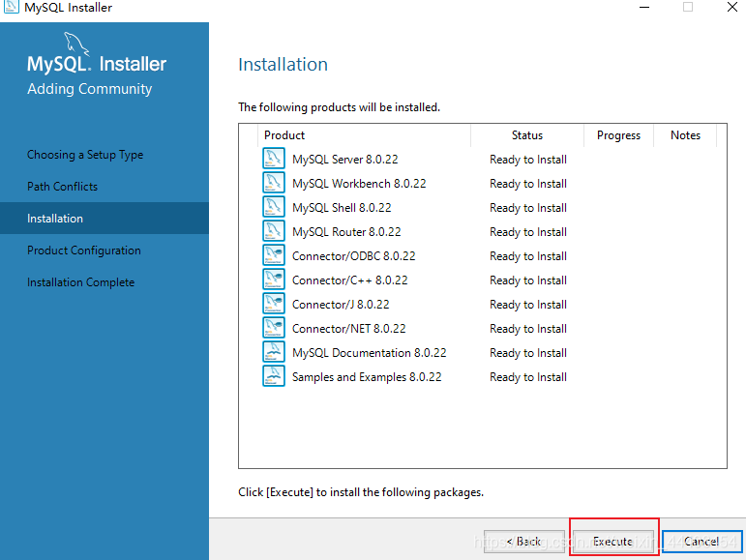Select the Connector/J 8.0.22 icon
The height and width of the screenshot is (560, 746).
point(273,304)
